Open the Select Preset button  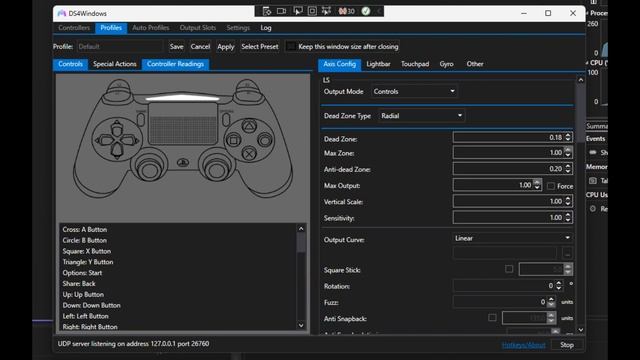pyautogui.click(x=260, y=47)
